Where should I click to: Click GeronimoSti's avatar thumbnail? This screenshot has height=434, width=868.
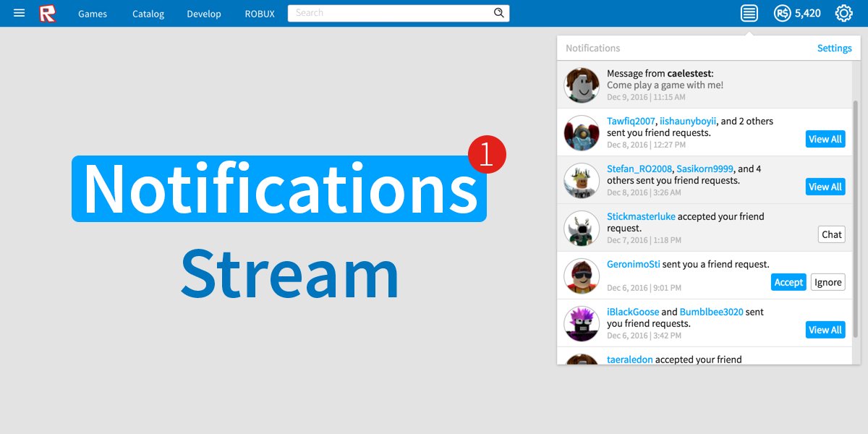pos(582,276)
